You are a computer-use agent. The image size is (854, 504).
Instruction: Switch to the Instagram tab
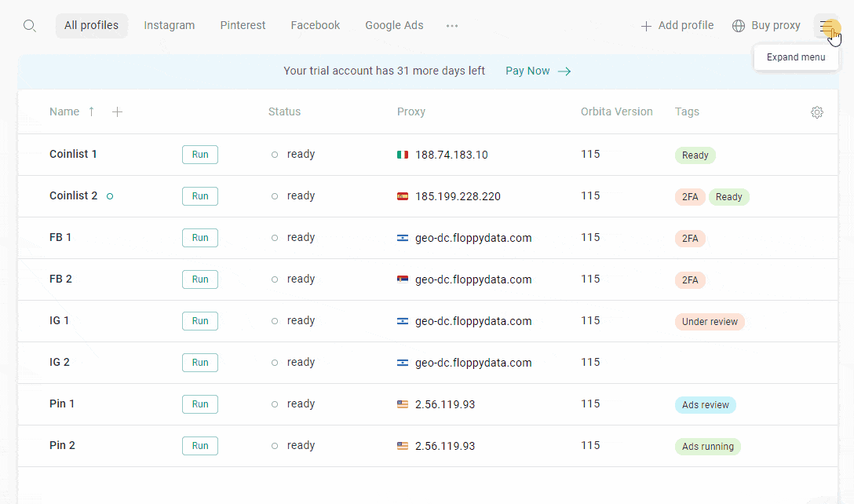click(x=169, y=25)
